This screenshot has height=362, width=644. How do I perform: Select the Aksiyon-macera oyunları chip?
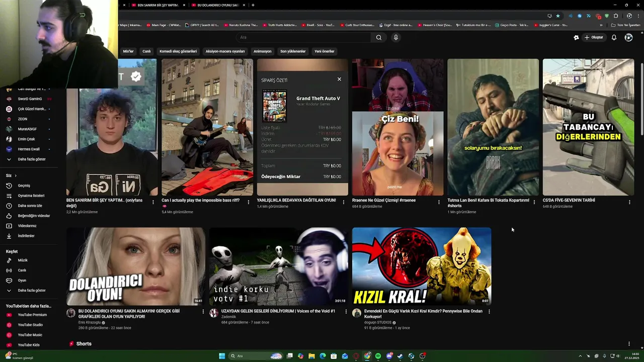coord(225,51)
